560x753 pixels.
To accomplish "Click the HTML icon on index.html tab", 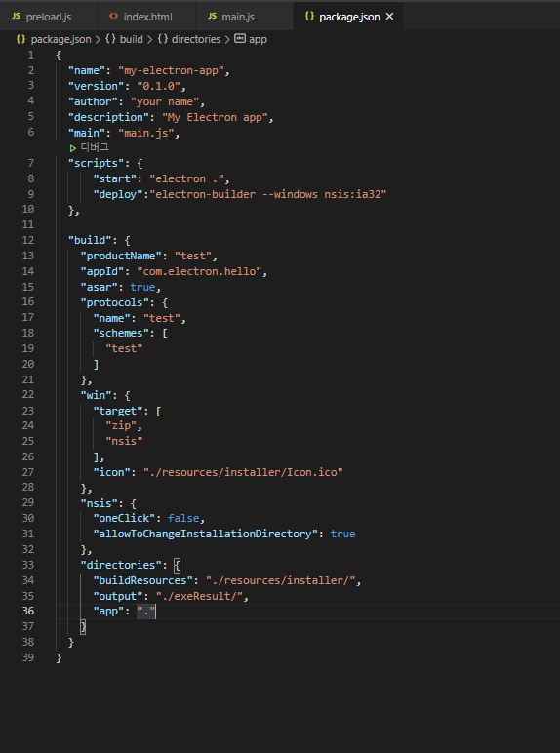I will pyautogui.click(x=113, y=17).
